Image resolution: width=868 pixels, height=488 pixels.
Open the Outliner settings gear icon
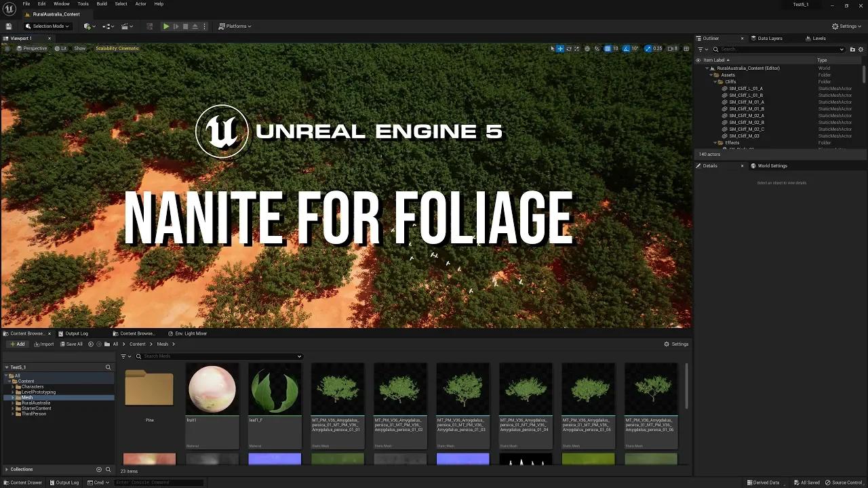coord(860,49)
